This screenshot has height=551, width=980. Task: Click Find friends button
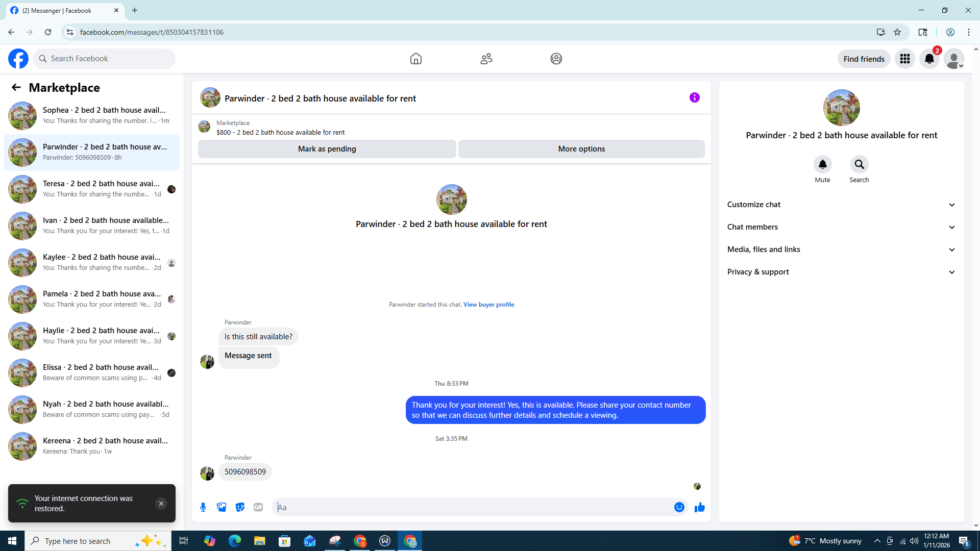[864, 59]
